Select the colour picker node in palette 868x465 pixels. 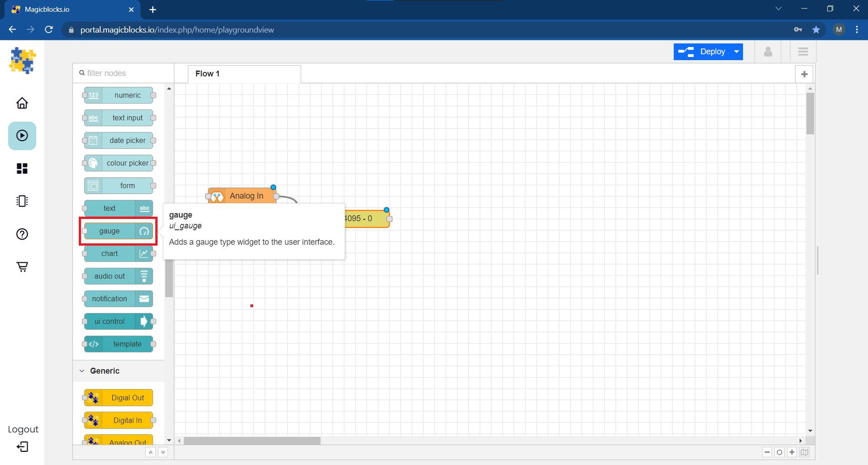[x=119, y=163]
